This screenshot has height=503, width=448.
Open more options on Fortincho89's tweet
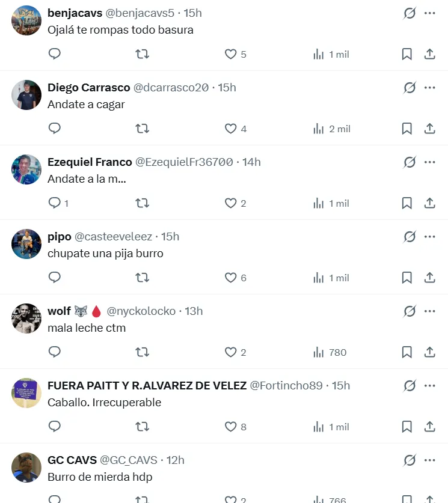(429, 386)
